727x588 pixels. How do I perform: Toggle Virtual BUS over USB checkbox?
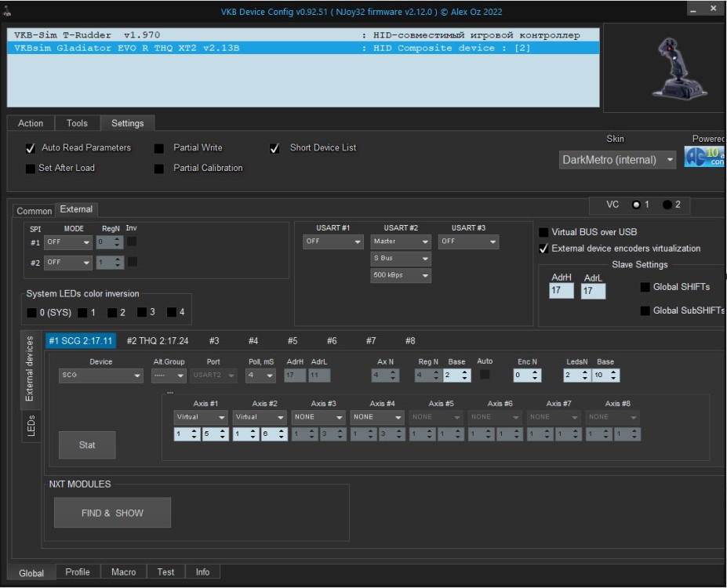pyautogui.click(x=544, y=232)
